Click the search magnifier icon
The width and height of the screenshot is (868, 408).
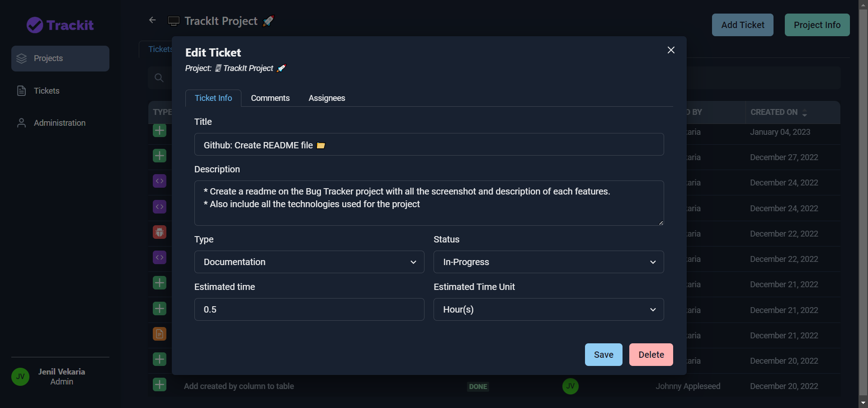(159, 78)
